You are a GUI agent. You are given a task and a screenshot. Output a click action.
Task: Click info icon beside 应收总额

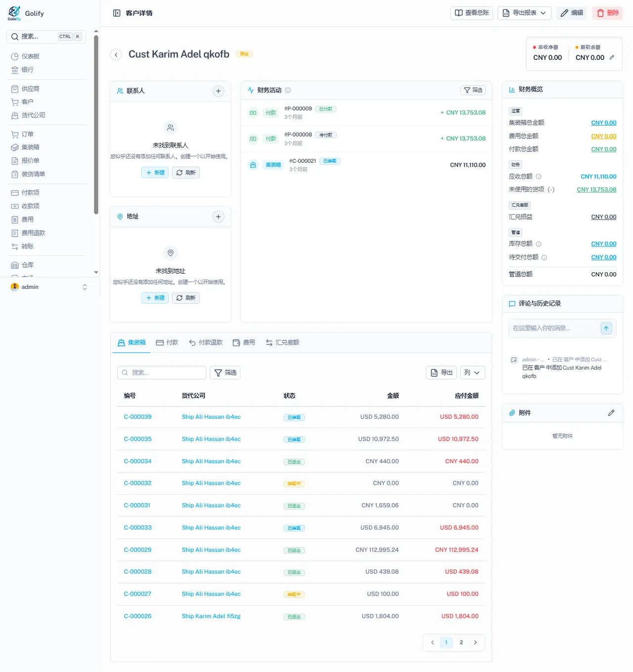point(539,176)
